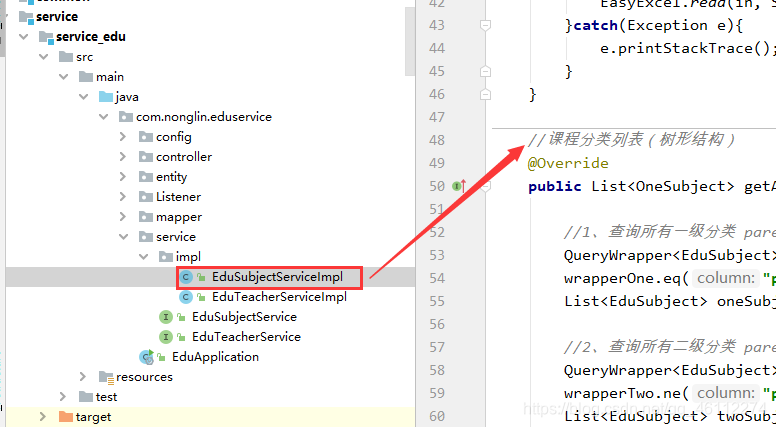Collapse the impl package chevron
This screenshot has width=776, height=427.
tap(144, 257)
